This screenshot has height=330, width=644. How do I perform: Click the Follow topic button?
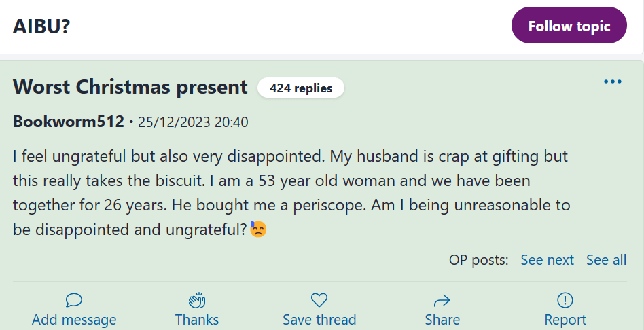coord(569,26)
